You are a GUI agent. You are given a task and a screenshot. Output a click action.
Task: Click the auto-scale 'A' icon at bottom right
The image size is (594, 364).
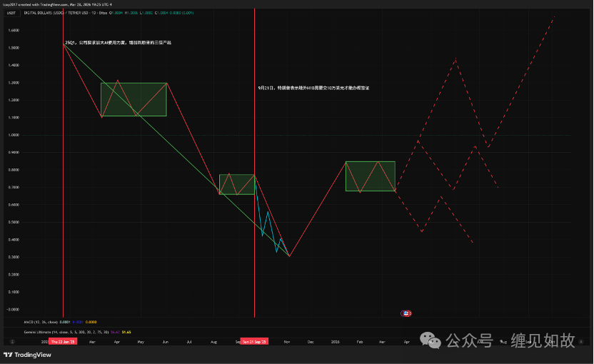pyautogui.click(x=581, y=342)
